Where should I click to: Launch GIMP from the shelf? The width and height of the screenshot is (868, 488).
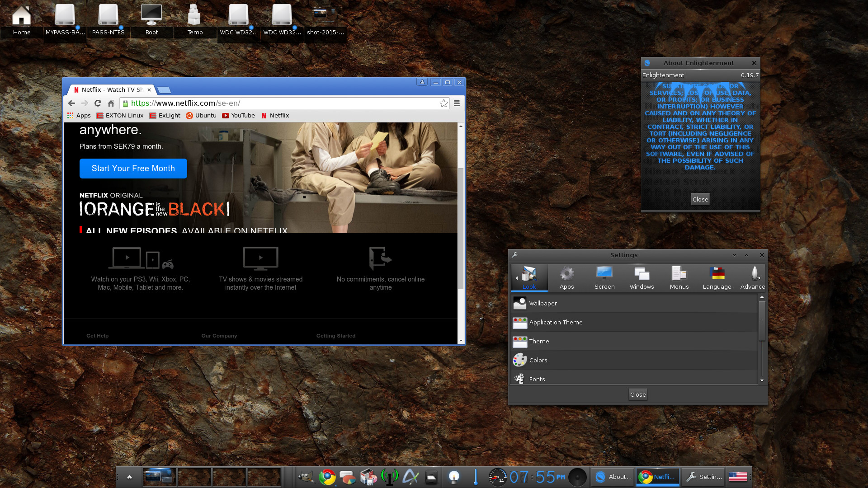[306, 477]
